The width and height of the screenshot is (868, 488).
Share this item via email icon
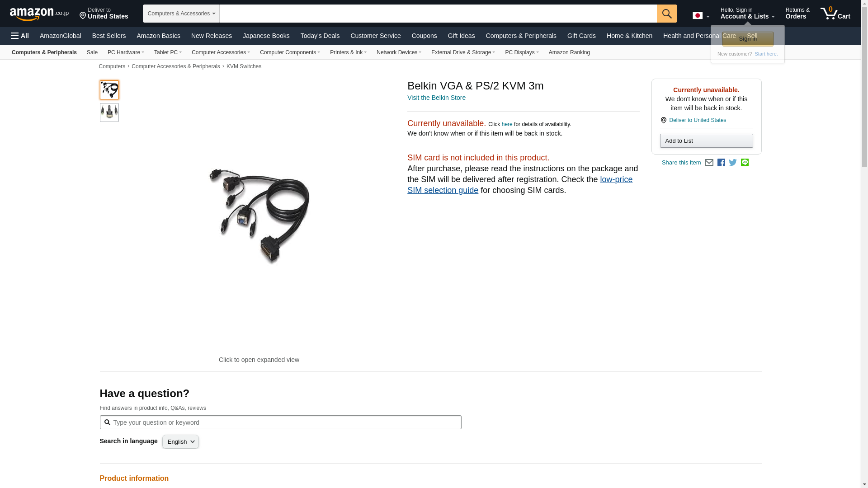709,163
